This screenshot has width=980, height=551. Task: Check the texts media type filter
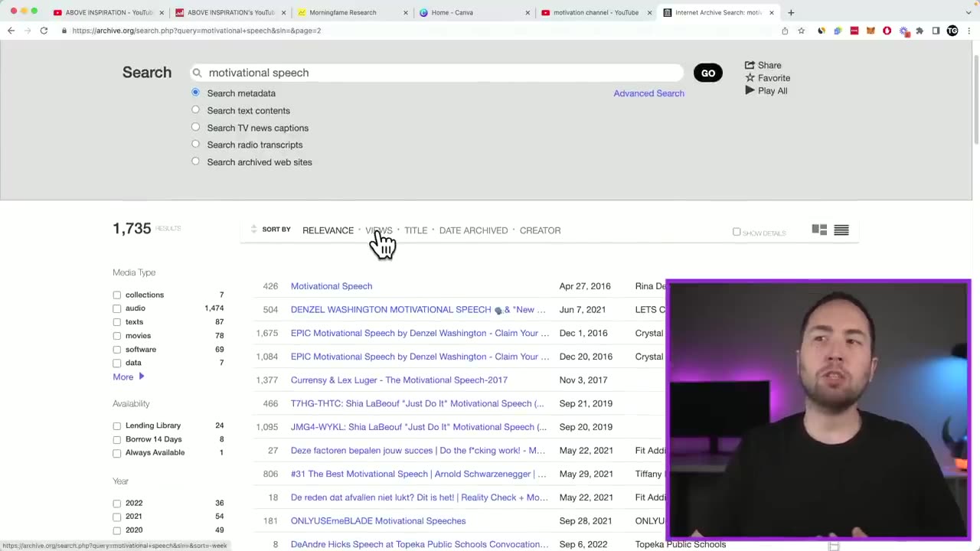(117, 322)
